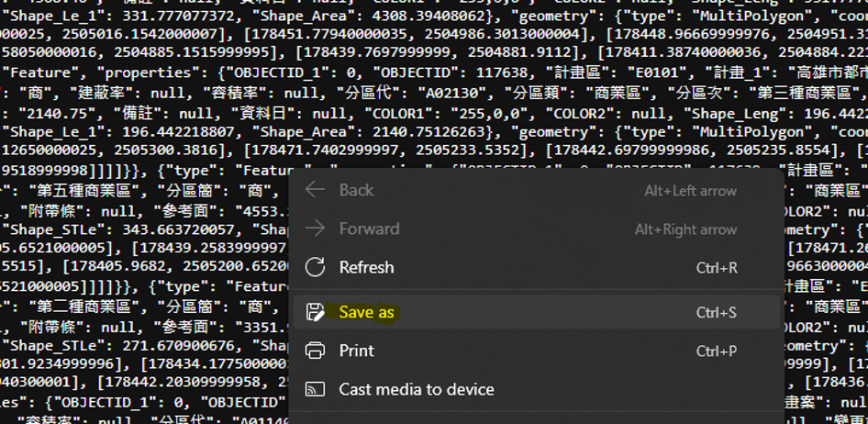
Task: Choose Forward from the context menu
Action: [369, 229]
